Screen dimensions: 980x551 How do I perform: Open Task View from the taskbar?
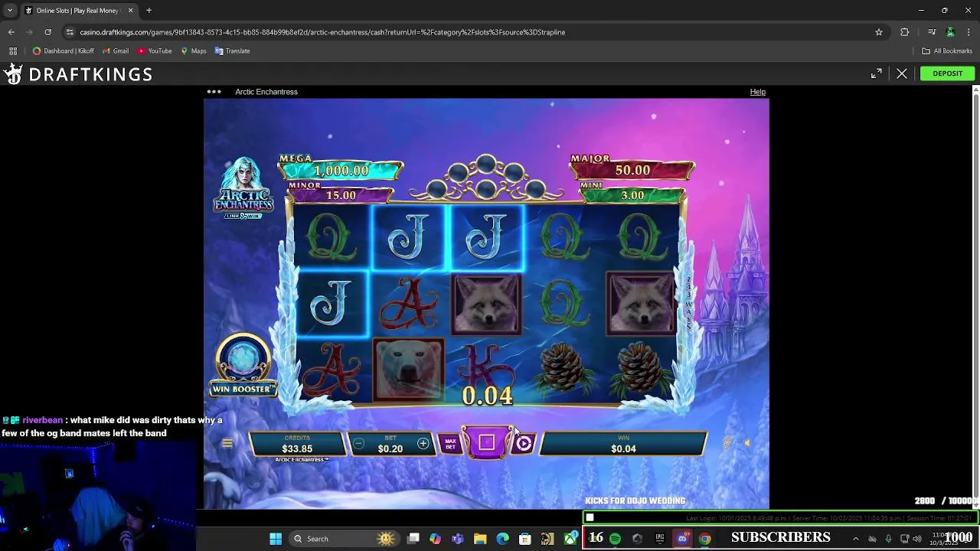tap(413, 539)
